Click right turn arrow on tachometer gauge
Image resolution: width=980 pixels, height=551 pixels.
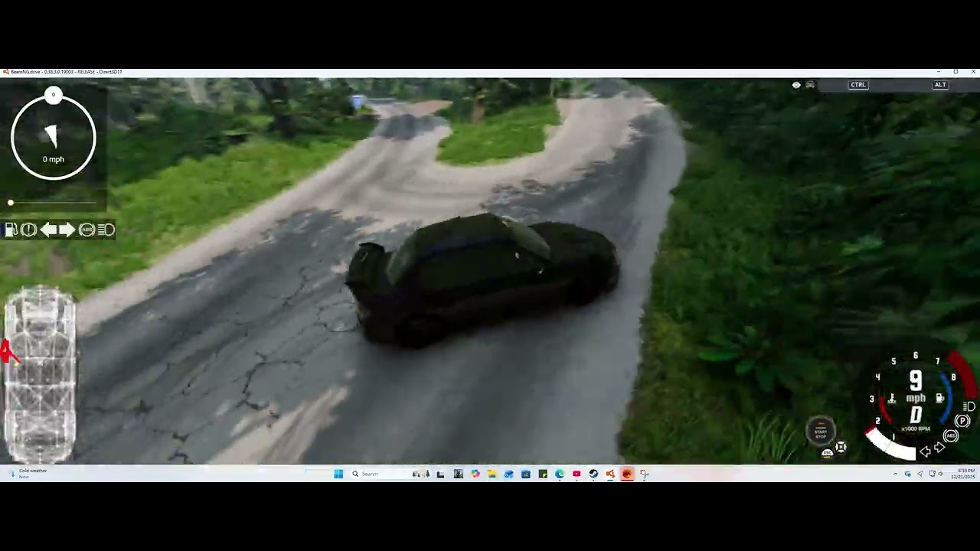939,447
